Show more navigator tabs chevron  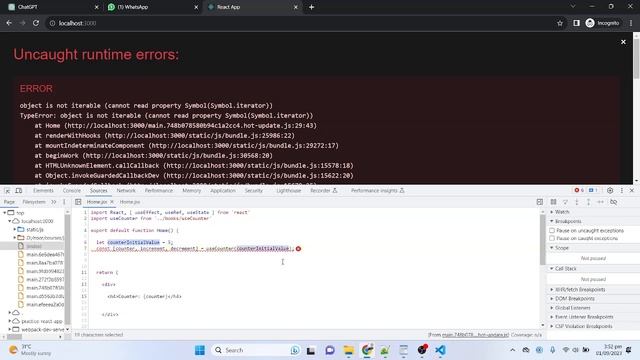pyautogui.click(x=53, y=202)
